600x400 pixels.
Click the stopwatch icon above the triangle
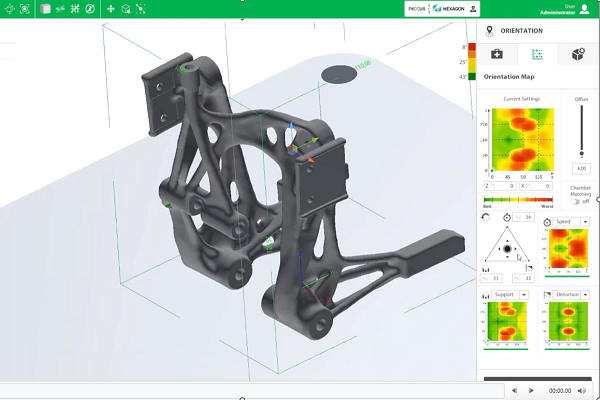click(507, 217)
